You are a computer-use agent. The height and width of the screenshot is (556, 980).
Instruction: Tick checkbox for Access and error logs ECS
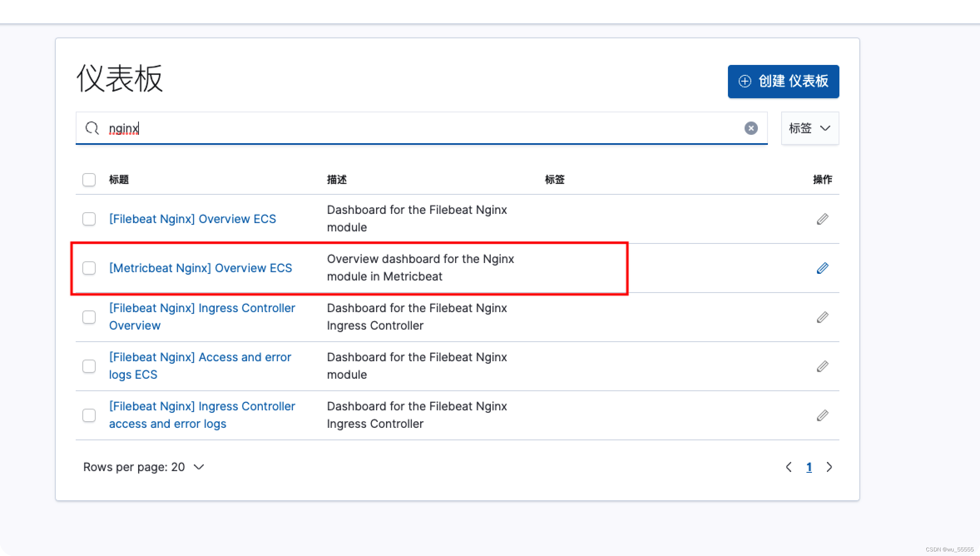(x=89, y=366)
